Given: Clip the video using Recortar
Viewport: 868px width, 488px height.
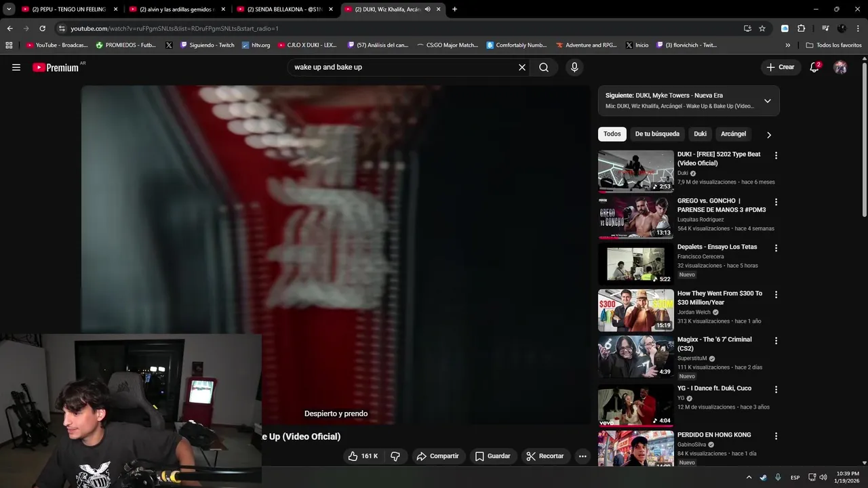Looking at the screenshot, I should pyautogui.click(x=545, y=456).
